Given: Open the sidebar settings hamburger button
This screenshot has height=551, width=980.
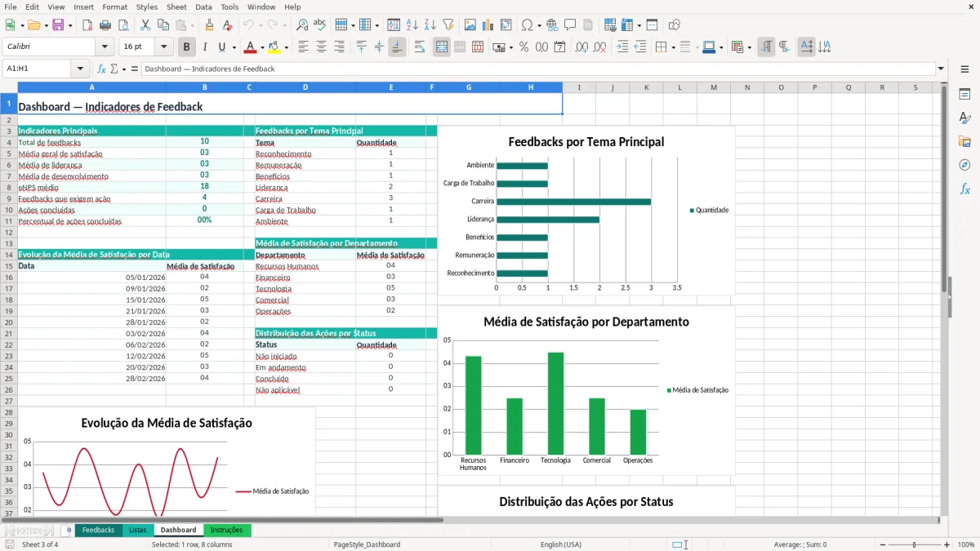Looking at the screenshot, I should pyautogui.click(x=964, y=69).
